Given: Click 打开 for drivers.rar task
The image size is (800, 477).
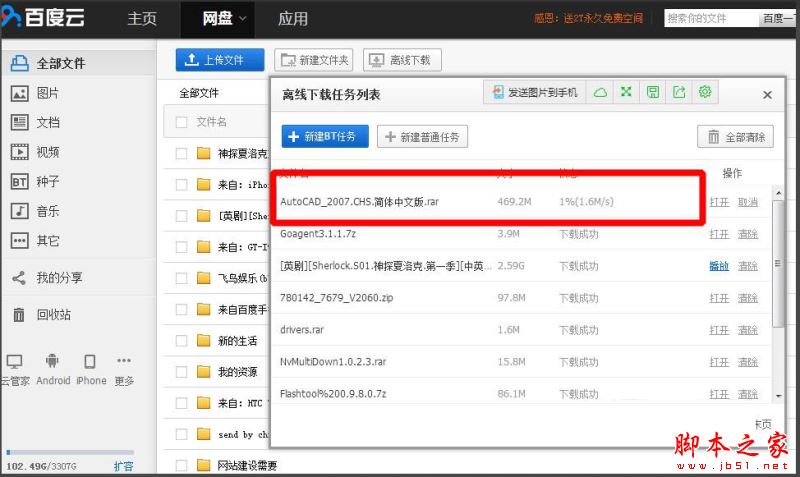Looking at the screenshot, I should point(719,330).
